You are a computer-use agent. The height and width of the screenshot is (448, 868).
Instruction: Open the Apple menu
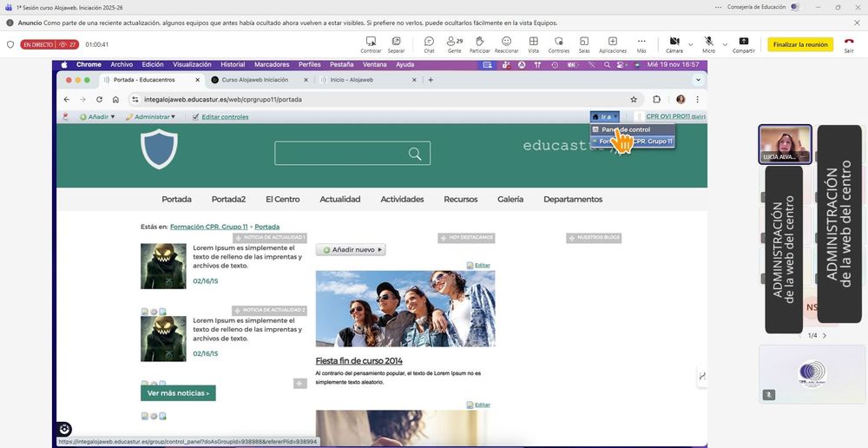point(64,64)
